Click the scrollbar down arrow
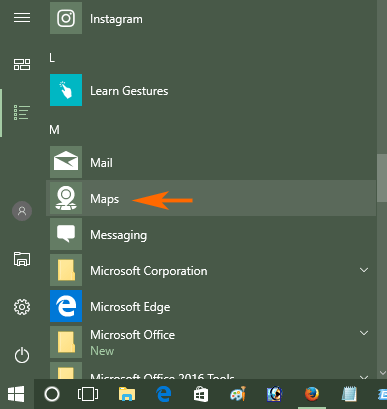This screenshot has height=409, width=387. [382, 373]
